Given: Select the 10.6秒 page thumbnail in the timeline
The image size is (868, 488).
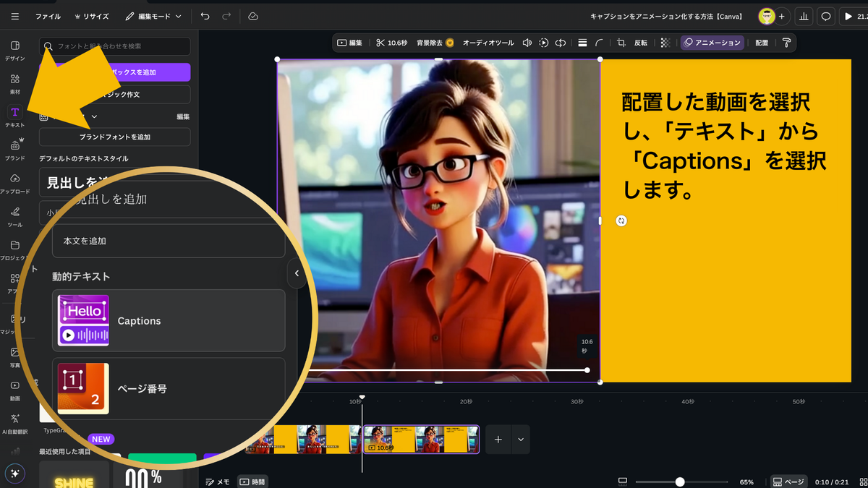Looking at the screenshot, I should 421,439.
